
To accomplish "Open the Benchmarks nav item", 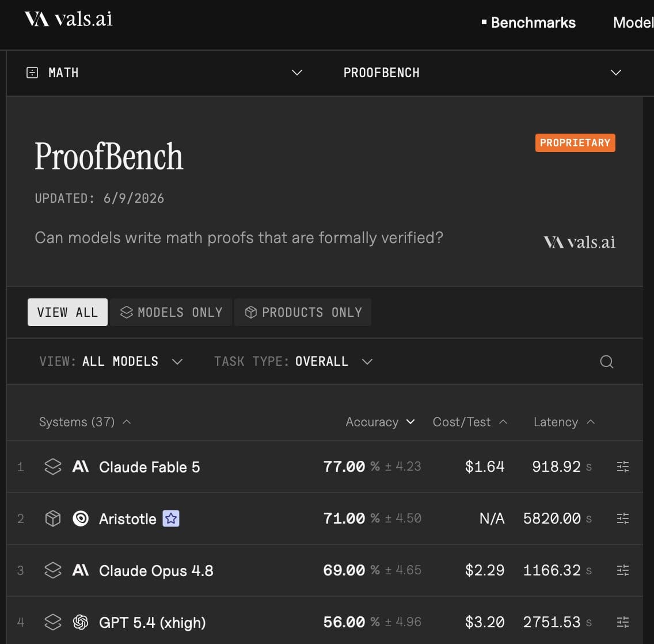I will pyautogui.click(x=528, y=22).
